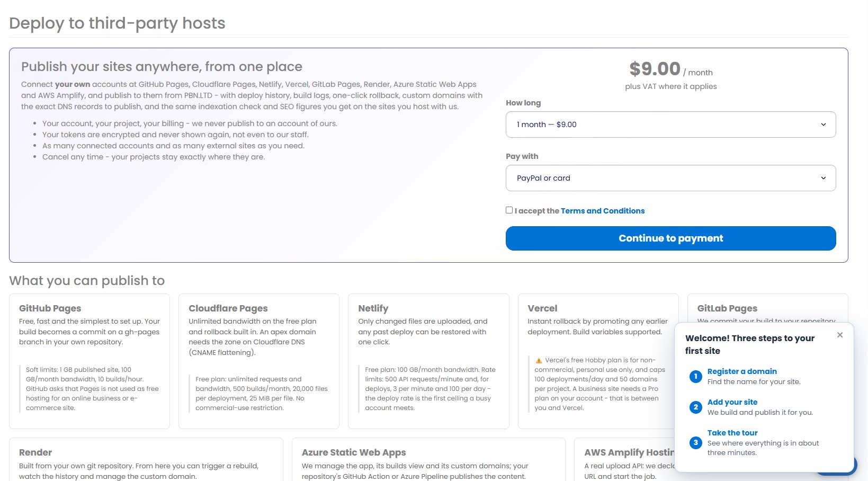Click the Netlify card heading
The width and height of the screenshot is (868, 481).
click(373, 308)
